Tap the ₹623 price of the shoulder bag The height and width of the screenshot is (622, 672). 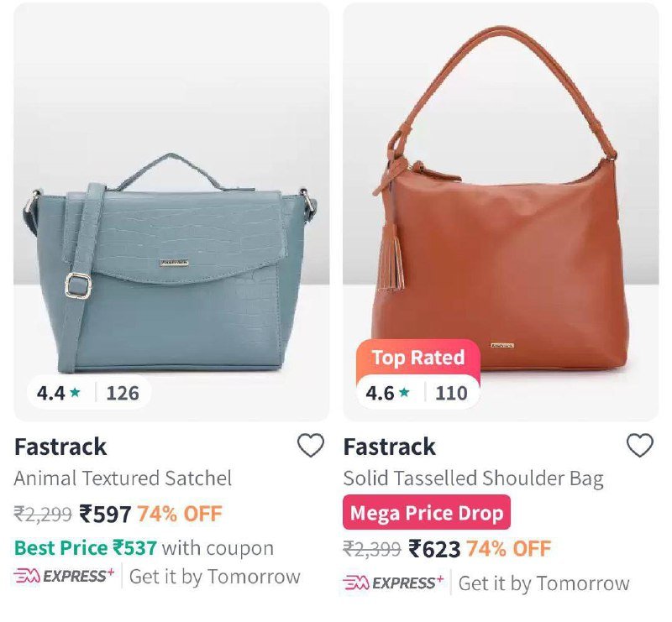coord(434,549)
